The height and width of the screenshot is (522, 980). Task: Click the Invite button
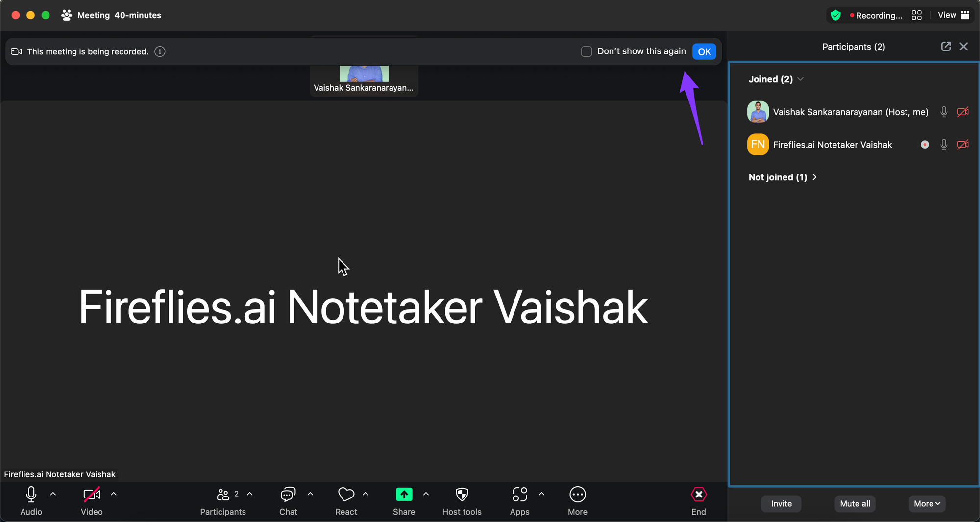click(781, 504)
